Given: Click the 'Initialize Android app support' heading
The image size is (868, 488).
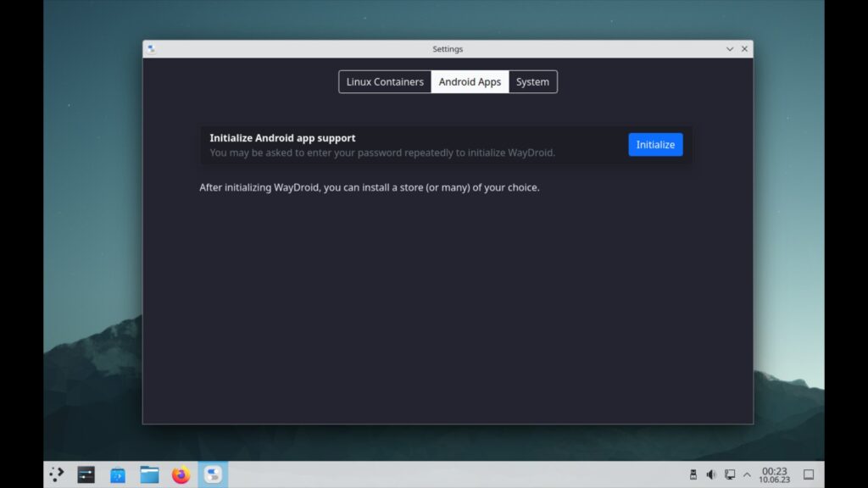Looking at the screenshot, I should pyautogui.click(x=282, y=138).
